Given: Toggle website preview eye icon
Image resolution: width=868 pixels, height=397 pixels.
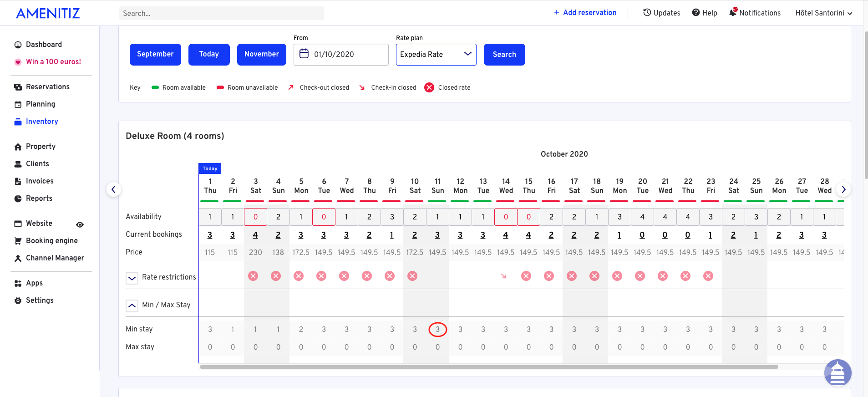Looking at the screenshot, I should 80,224.
